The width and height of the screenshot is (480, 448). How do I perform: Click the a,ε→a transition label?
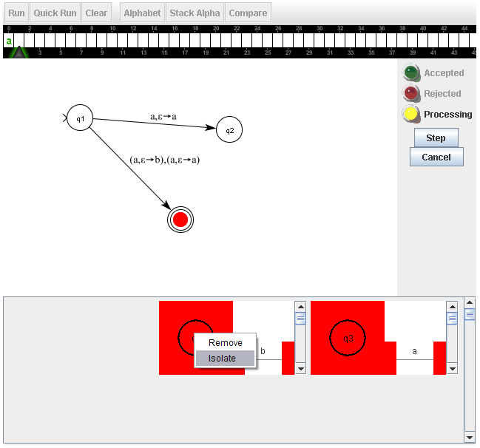pyautogui.click(x=163, y=116)
